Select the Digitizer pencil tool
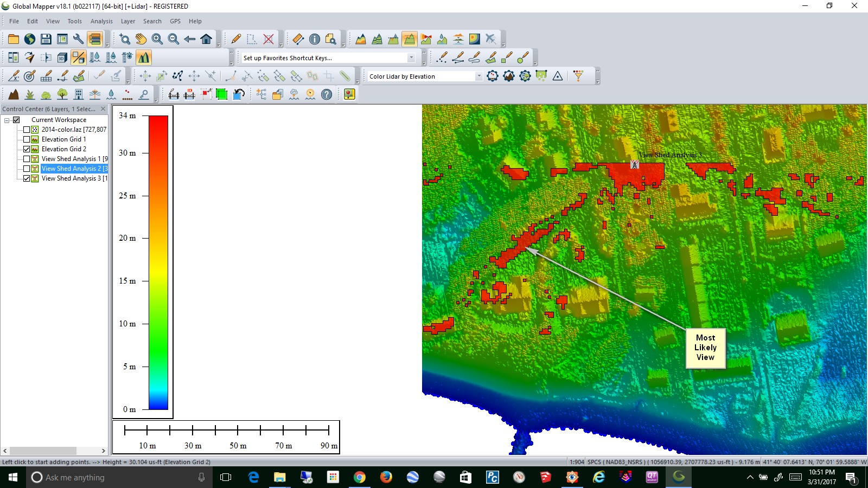 pos(236,39)
